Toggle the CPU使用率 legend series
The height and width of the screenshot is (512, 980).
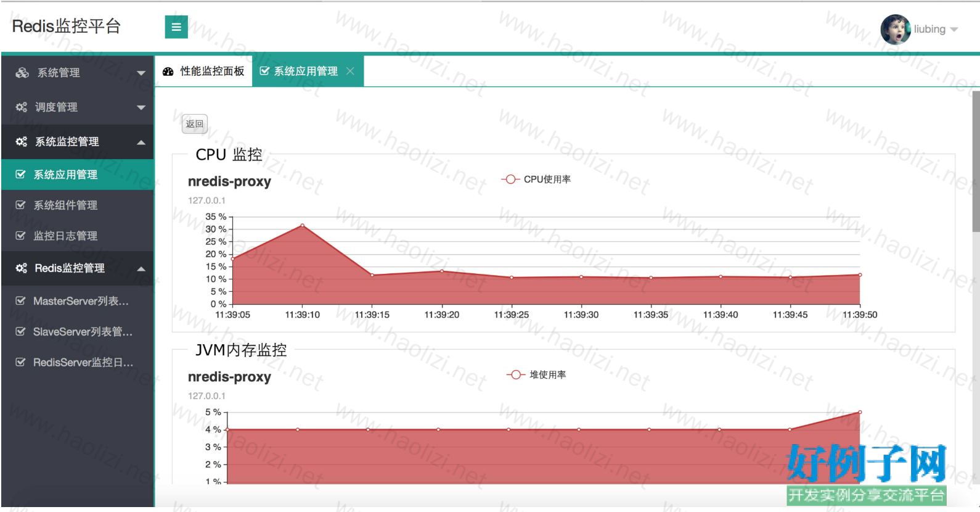point(536,180)
